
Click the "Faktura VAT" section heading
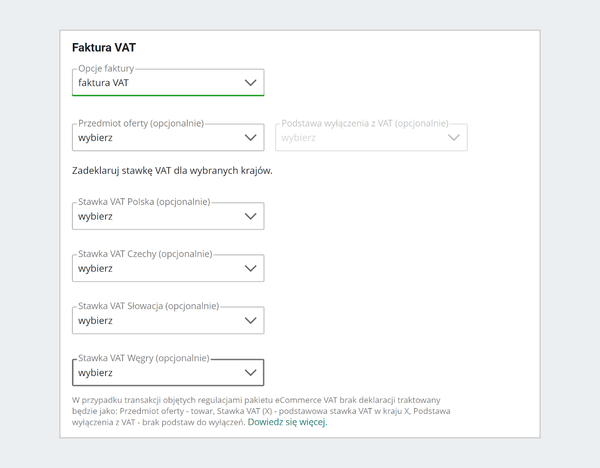click(x=103, y=47)
